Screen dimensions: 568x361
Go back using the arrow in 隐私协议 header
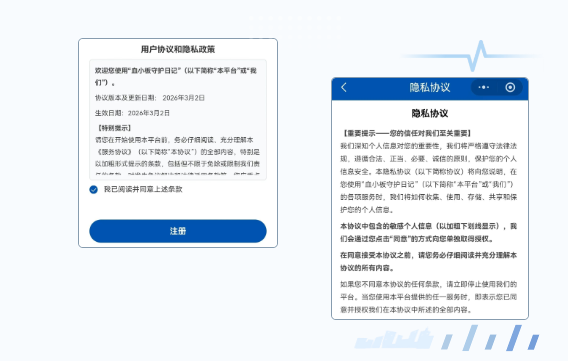344,87
